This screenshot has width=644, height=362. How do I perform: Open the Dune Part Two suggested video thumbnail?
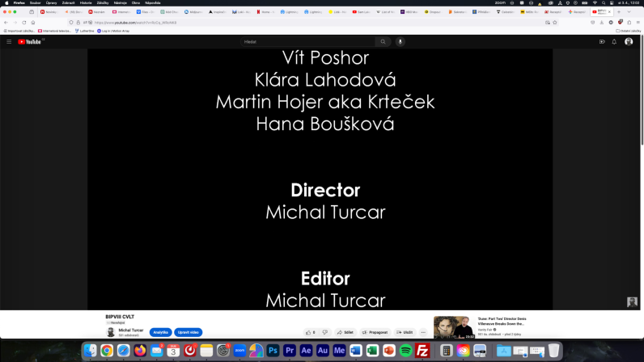[454, 327]
